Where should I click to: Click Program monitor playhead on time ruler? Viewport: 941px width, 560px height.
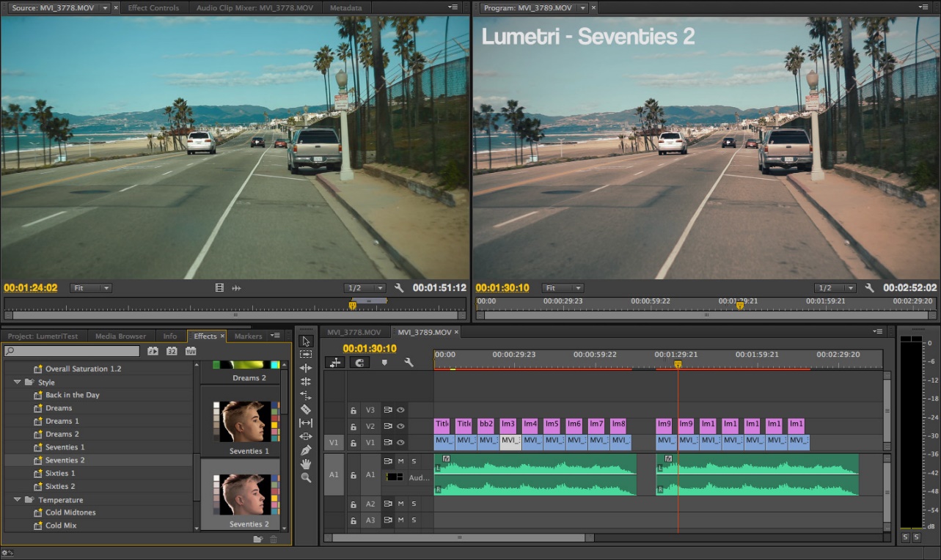pyautogui.click(x=739, y=306)
